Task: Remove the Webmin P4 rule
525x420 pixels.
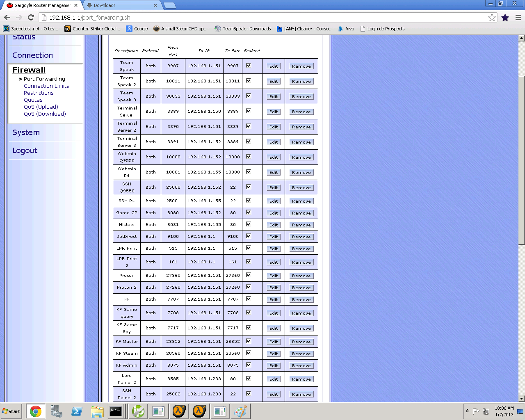Action: coord(301,172)
